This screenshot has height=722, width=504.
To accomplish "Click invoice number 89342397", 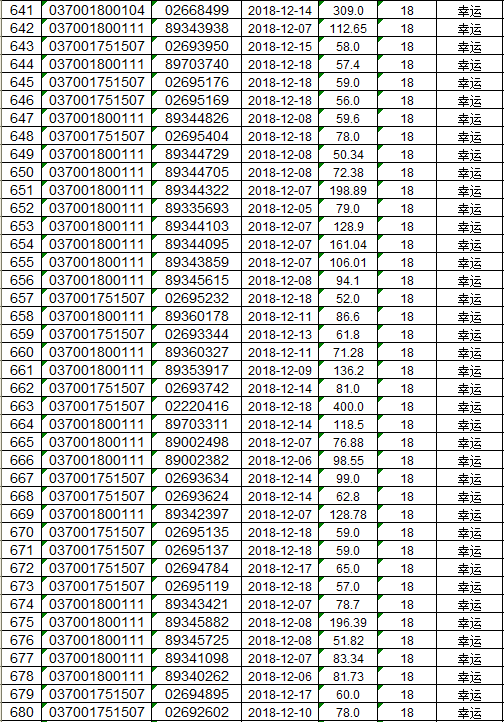I will coord(197,514).
